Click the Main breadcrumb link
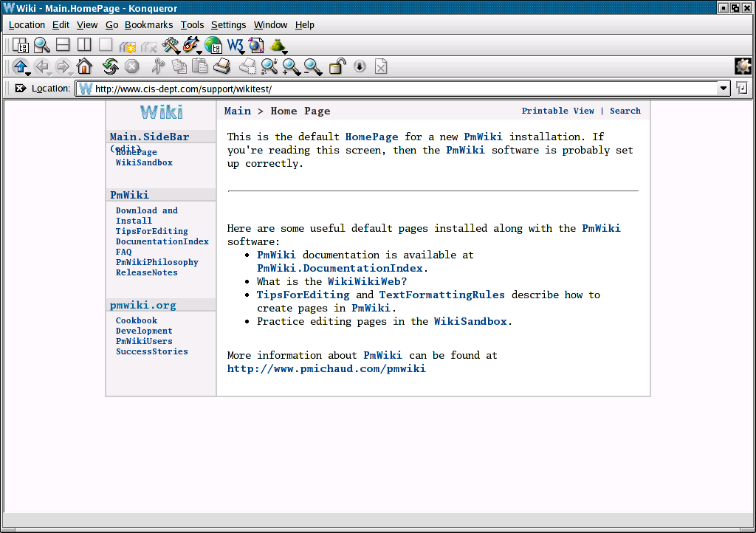The image size is (756, 533). 238,111
